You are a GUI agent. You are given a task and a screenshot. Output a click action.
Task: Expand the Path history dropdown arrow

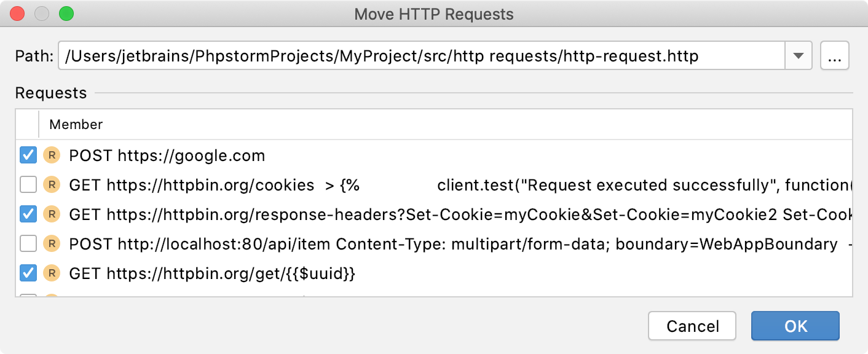pyautogui.click(x=799, y=56)
